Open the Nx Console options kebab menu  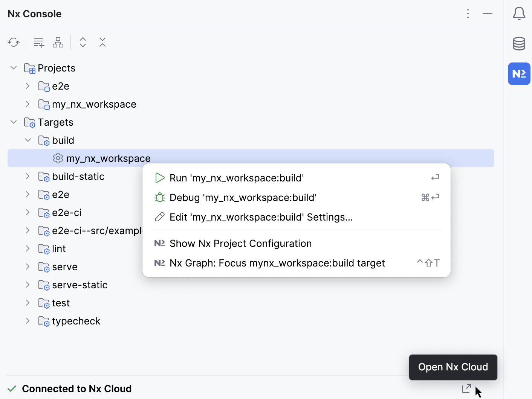[468, 14]
